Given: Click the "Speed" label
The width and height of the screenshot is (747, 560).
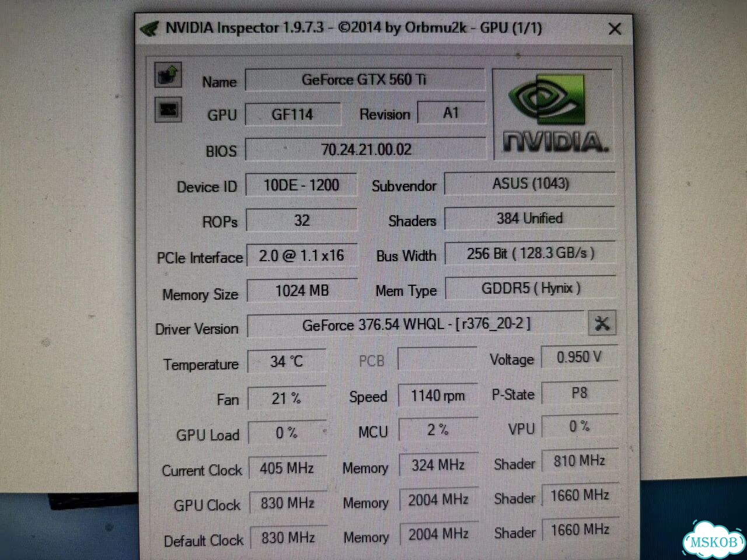Looking at the screenshot, I should [x=368, y=397].
